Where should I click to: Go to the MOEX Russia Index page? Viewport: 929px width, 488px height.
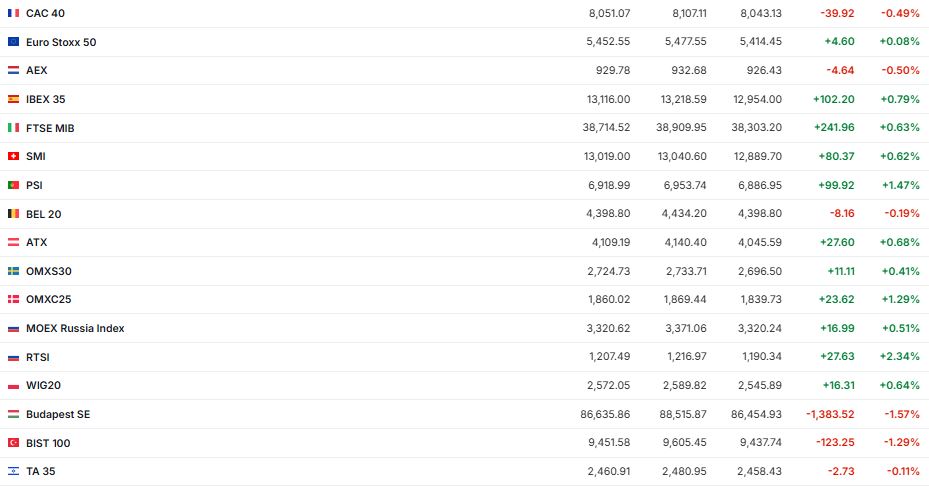coord(75,328)
